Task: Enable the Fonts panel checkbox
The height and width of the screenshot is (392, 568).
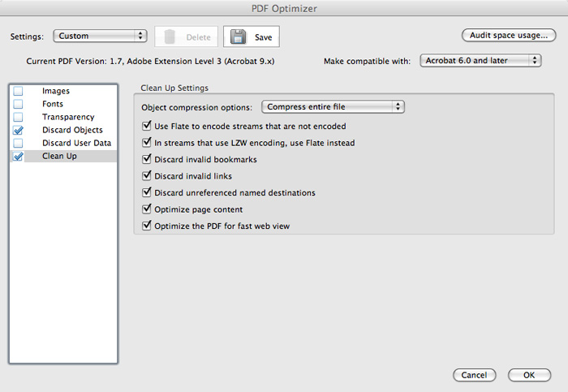Action: point(18,105)
